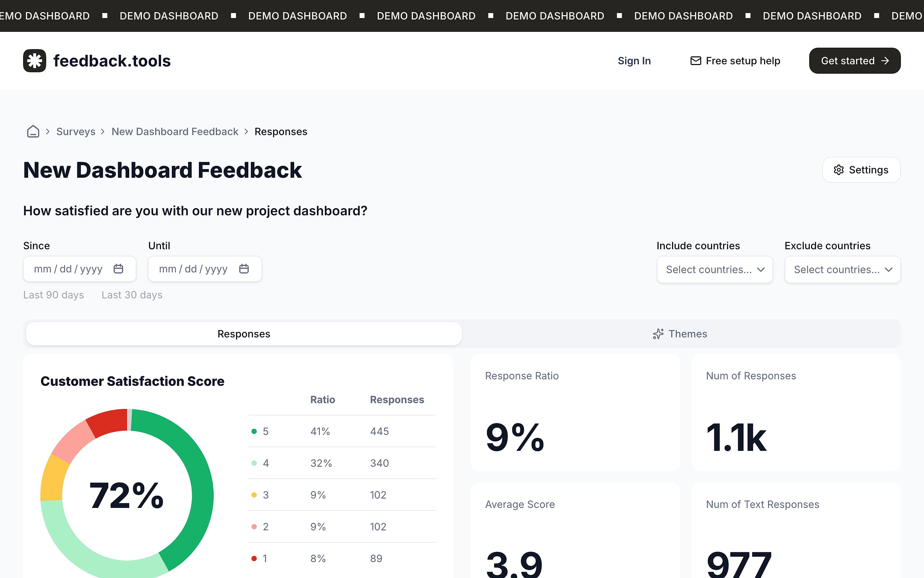Click the pink dot for score 2

coord(254,526)
